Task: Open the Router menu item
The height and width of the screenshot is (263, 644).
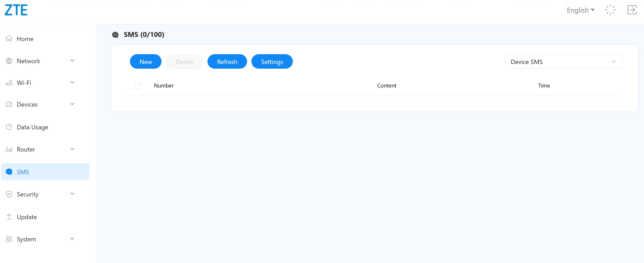Action: [26, 149]
